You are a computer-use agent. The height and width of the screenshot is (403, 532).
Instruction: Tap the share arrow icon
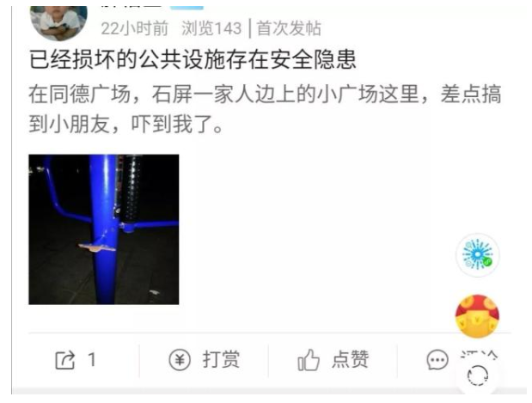click(64, 360)
